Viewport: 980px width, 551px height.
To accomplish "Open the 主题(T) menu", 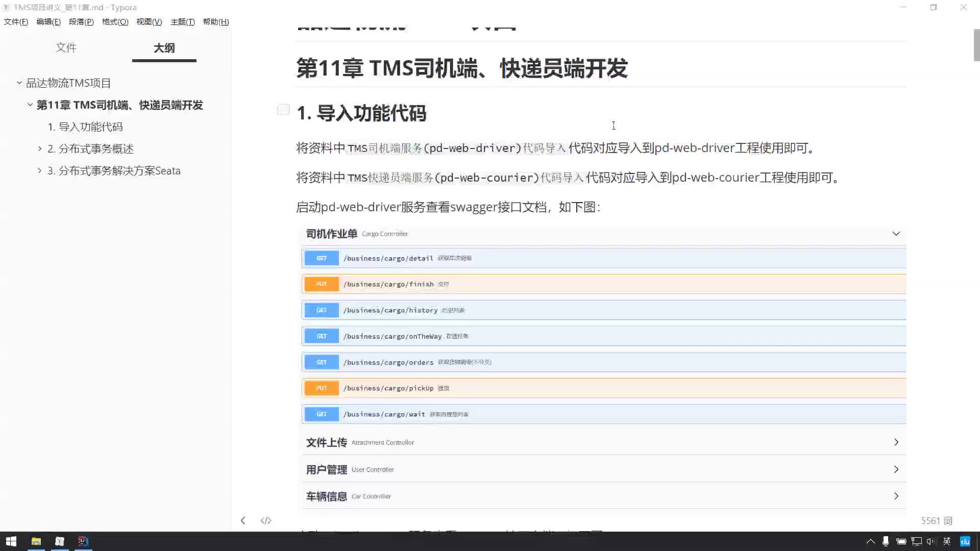I will [x=182, y=22].
